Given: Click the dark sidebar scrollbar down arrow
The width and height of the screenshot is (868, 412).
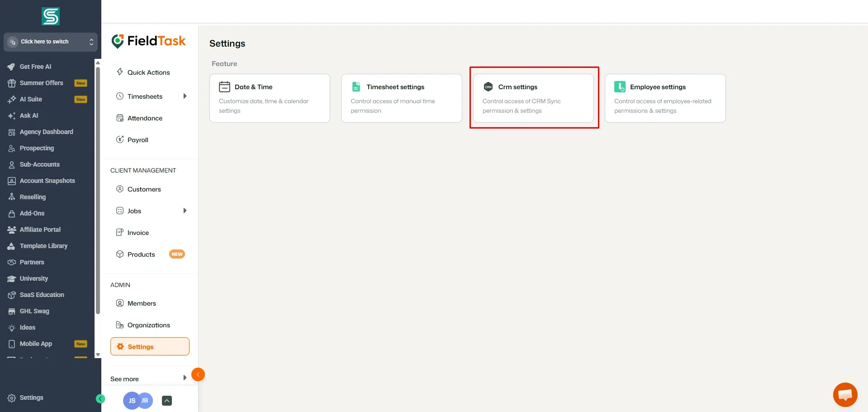Looking at the screenshot, I should pos(98,355).
